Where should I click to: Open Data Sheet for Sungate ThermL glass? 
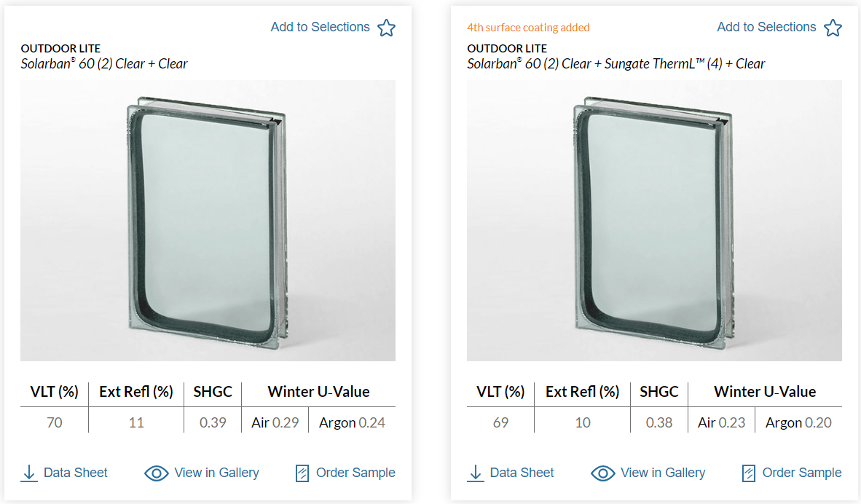point(522,473)
